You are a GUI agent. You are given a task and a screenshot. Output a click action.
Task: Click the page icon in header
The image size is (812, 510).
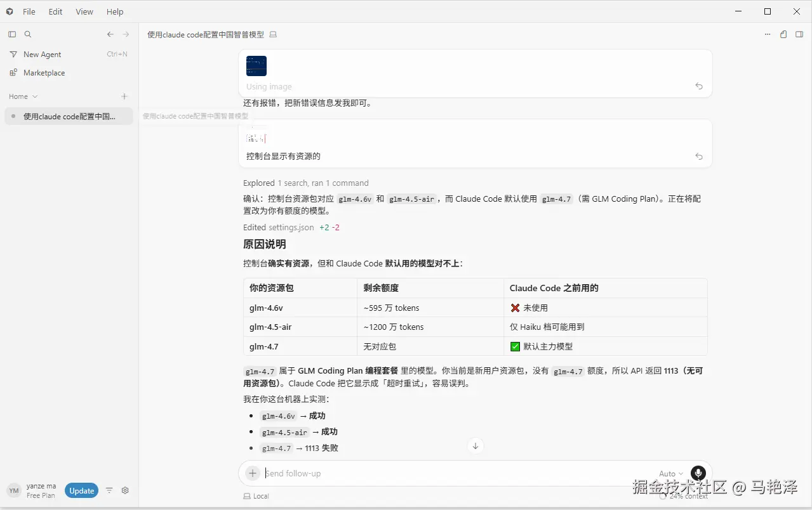(783, 34)
